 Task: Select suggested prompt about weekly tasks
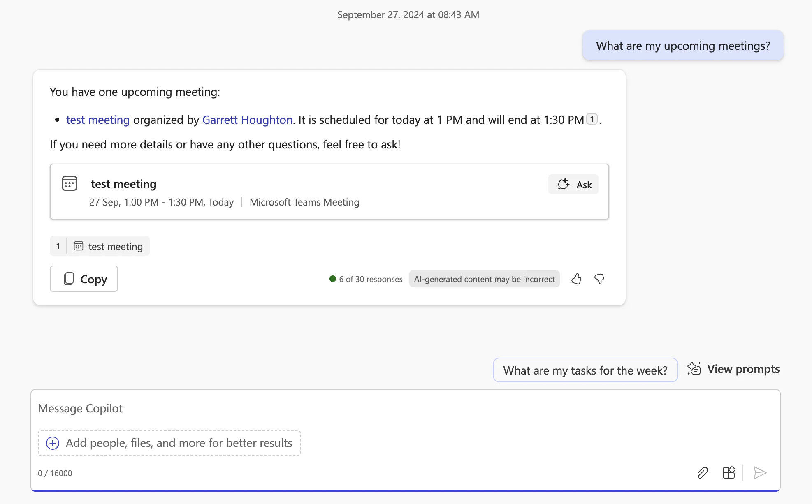click(585, 370)
